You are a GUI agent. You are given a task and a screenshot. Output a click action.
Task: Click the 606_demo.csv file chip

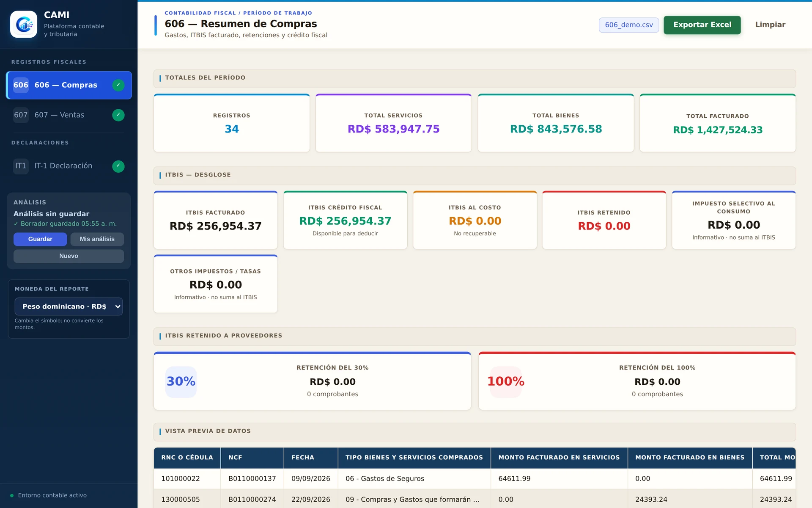pos(629,25)
